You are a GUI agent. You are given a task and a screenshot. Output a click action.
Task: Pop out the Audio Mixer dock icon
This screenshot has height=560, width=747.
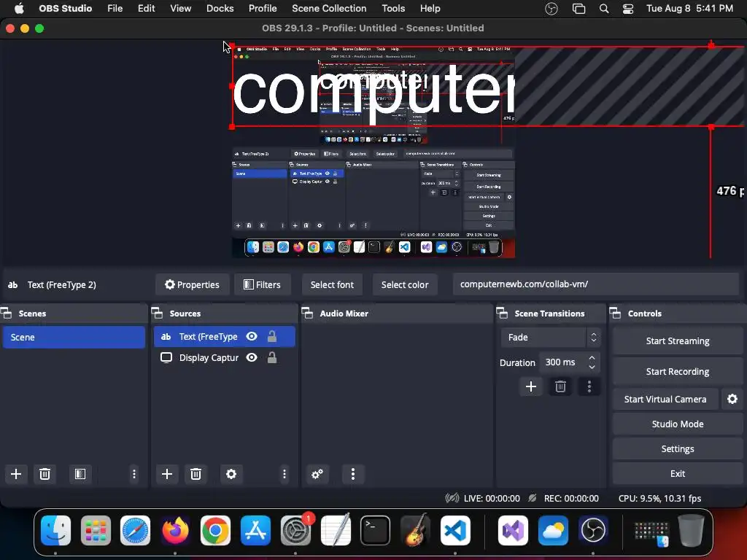click(308, 314)
